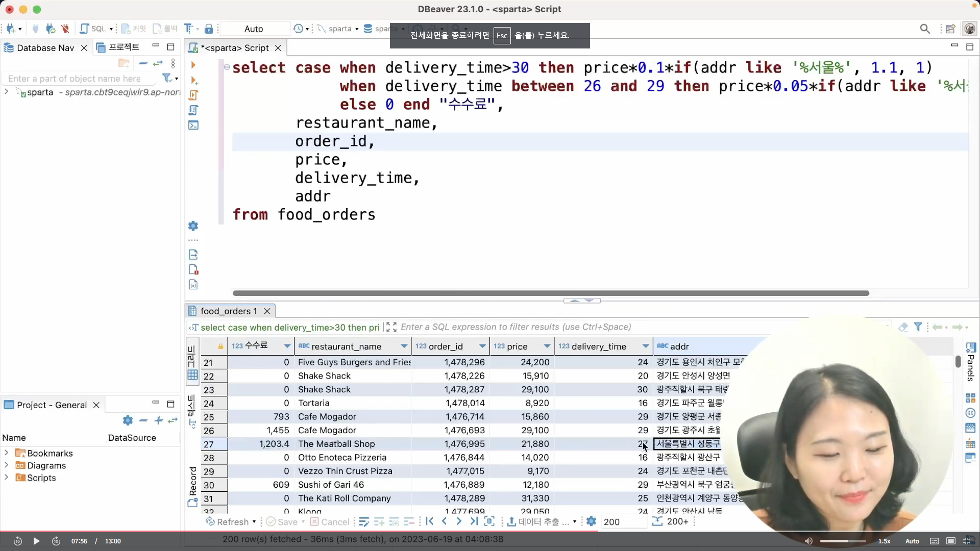Play the video
The width and height of the screenshot is (980, 551).
tap(36, 541)
